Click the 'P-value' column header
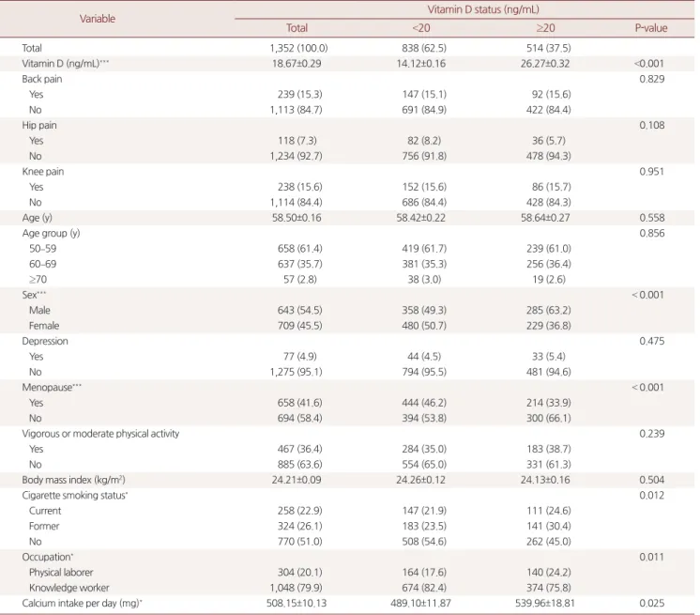 pyautogui.click(x=651, y=28)
